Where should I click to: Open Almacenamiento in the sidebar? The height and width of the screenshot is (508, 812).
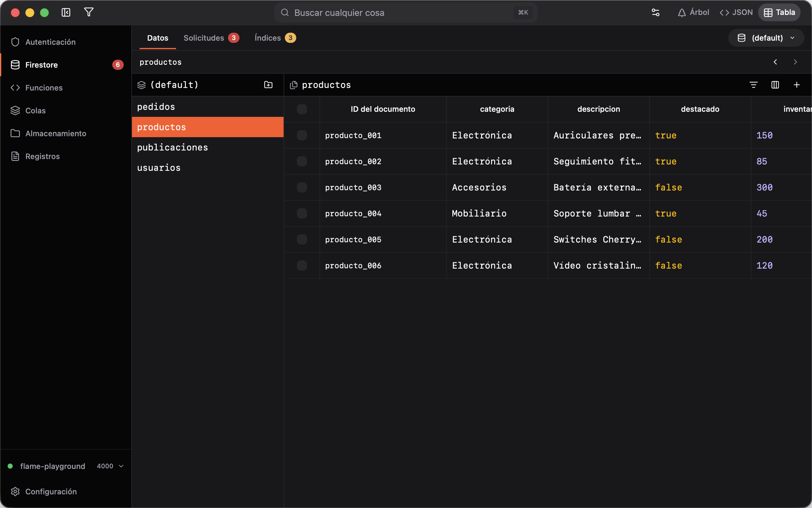point(66,133)
